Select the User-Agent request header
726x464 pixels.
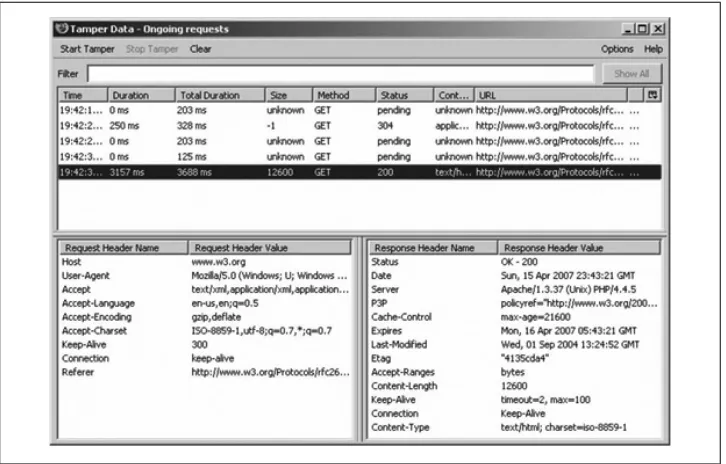coord(206,276)
